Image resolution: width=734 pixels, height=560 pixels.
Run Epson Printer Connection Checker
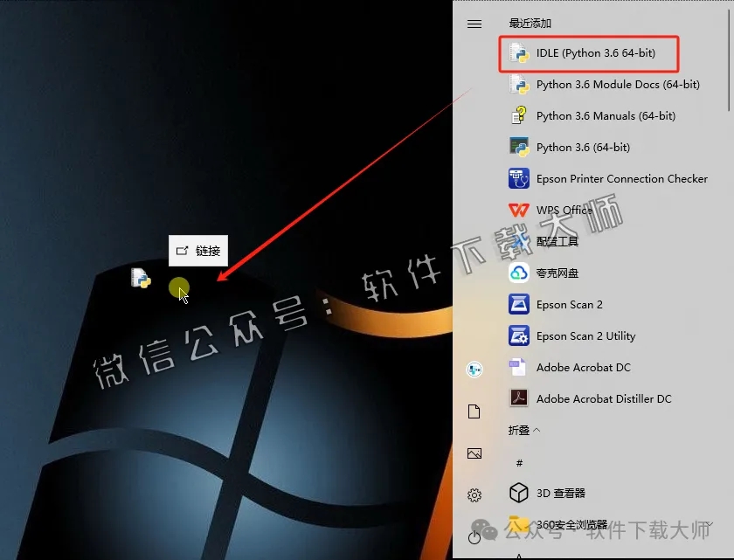[621, 178]
